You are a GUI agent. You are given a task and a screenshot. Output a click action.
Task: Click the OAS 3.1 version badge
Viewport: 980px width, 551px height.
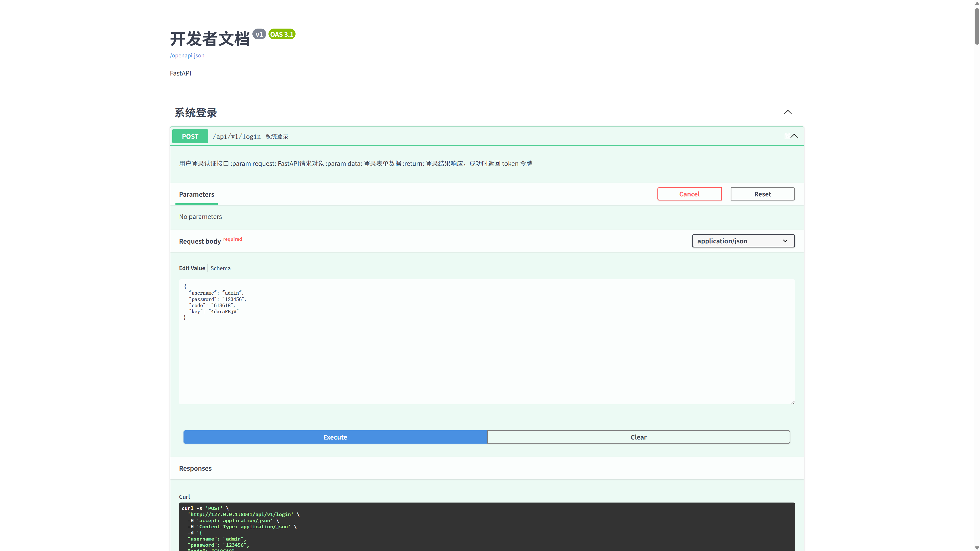click(282, 34)
